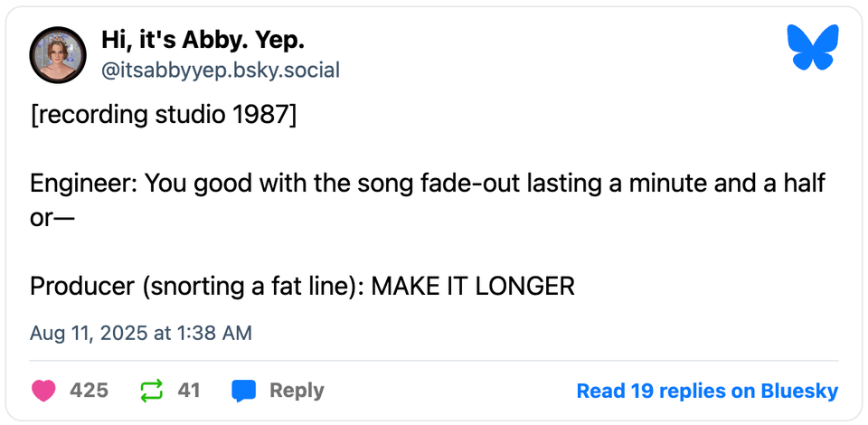Open "Read 19 replies on Bluesky" link

pos(707,391)
